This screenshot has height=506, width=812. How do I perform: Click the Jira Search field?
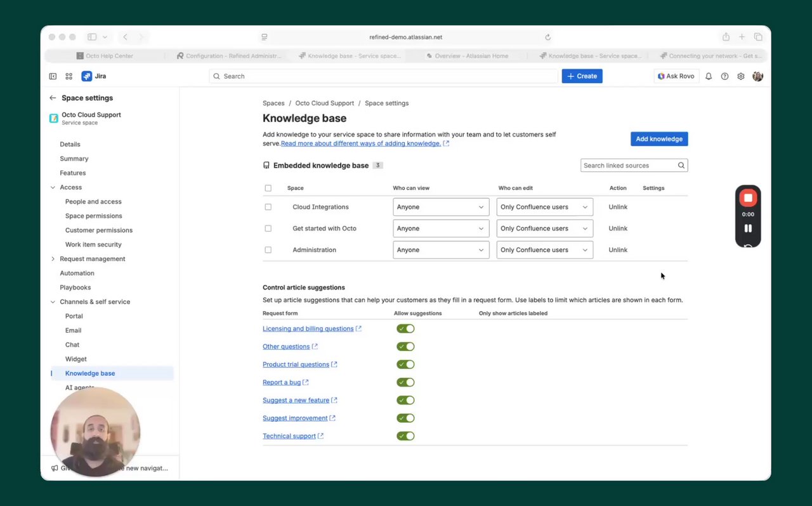pyautogui.click(x=383, y=76)
